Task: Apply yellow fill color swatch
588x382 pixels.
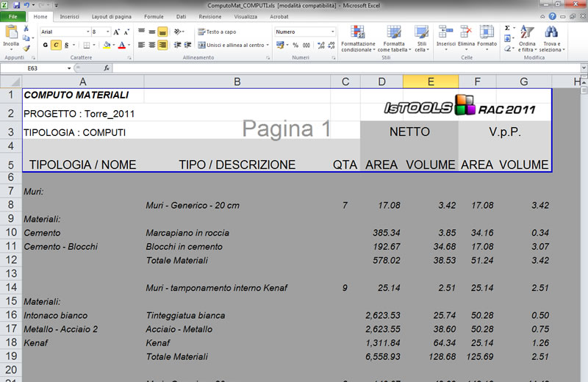Action: (107, 45)
